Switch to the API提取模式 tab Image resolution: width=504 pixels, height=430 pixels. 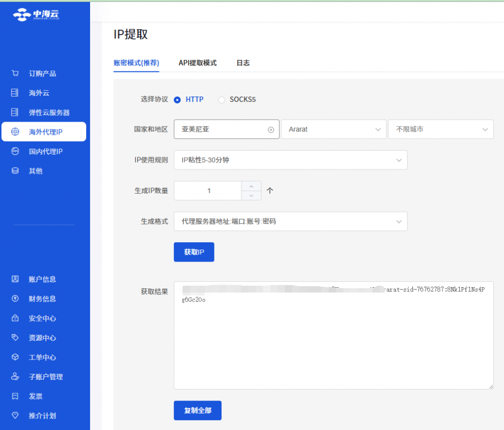(197, 63)
